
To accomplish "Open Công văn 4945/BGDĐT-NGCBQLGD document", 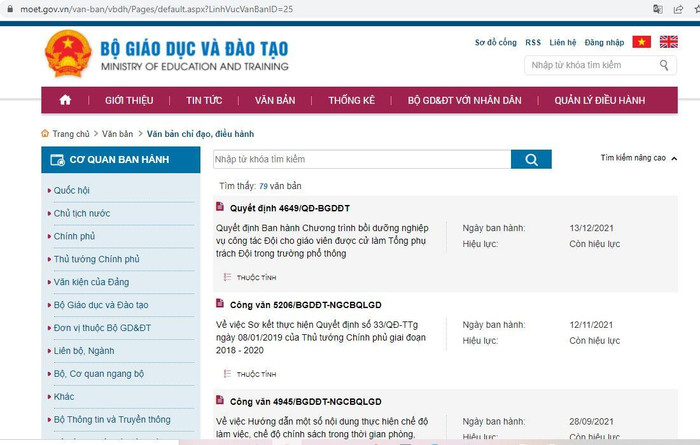I will click(306, 402).
